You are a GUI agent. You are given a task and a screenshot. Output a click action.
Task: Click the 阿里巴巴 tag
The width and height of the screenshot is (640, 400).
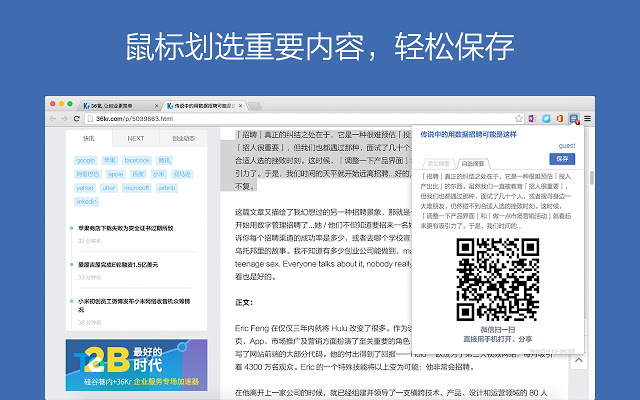pos(88,174)
